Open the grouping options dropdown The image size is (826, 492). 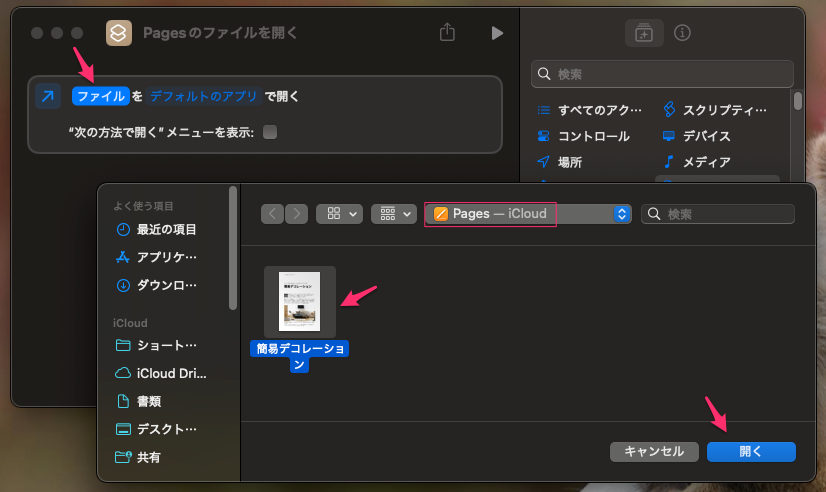coord(393,214)
